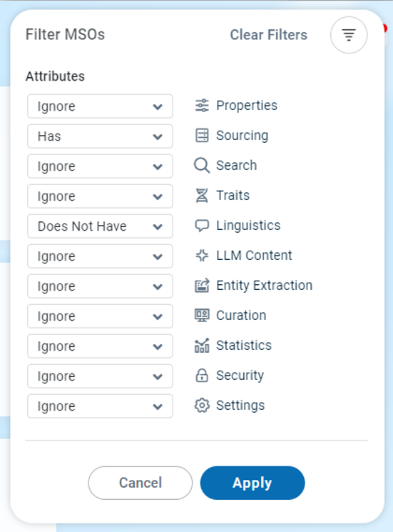The image size is (393, 532).
Task: Click the filter icon button at top right
Action: click(x=349, y=35)
